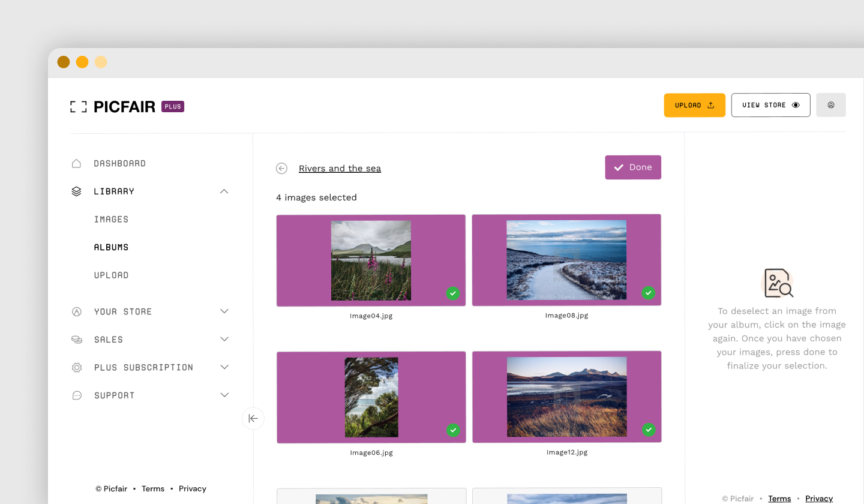The width and height of the screenshot is (864, 504).
Task: Click the PLUS badge next to Picfair
Action: [x=173, y=107]
